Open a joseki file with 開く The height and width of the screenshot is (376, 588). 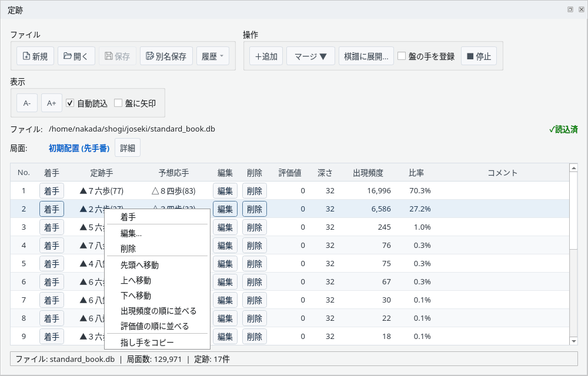pos(76,56)
